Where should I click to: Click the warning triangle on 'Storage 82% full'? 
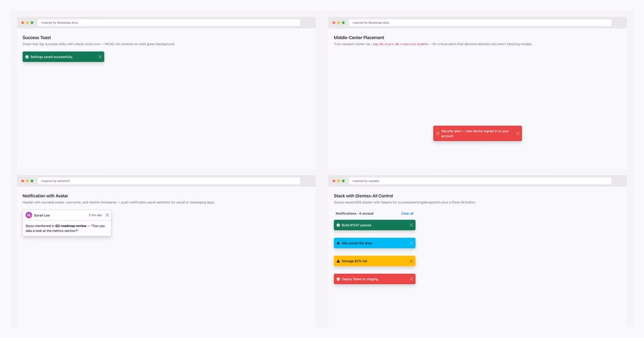point(338,261)
